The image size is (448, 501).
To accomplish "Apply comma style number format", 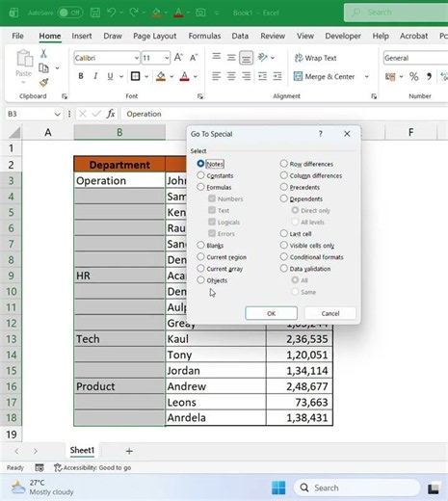I will (429, 76).
